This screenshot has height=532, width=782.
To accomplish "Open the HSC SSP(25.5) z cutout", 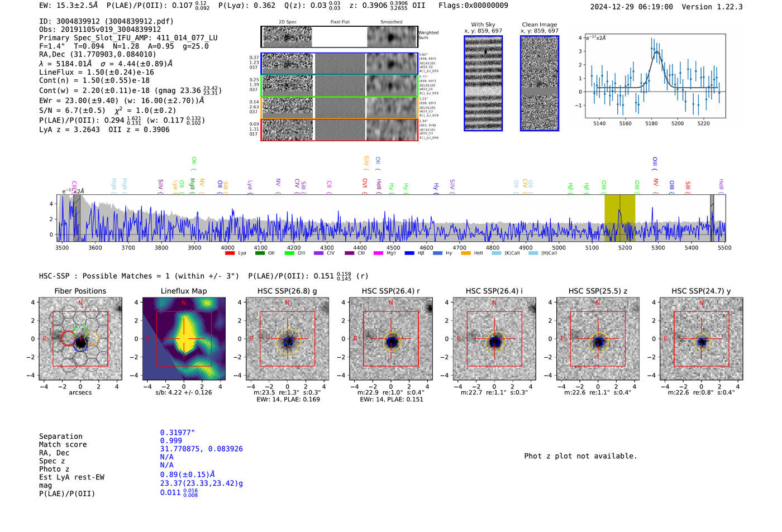I will pyautogui.click(x=598, y=339).
